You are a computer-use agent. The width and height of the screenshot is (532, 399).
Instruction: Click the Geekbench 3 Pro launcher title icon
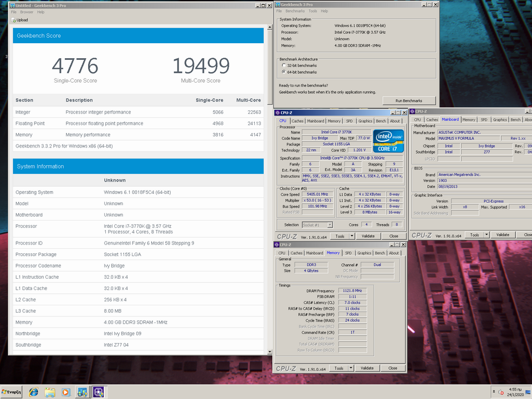tap(278, 4)
